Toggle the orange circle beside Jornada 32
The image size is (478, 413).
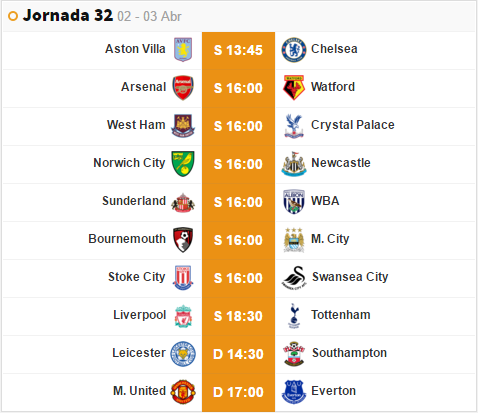[13, 16]
